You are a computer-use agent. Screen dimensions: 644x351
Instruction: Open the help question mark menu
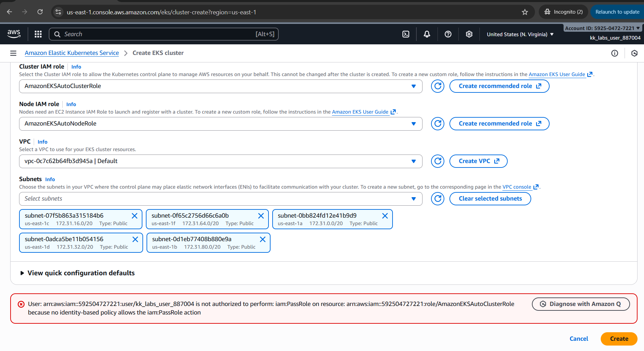[448, 34]
